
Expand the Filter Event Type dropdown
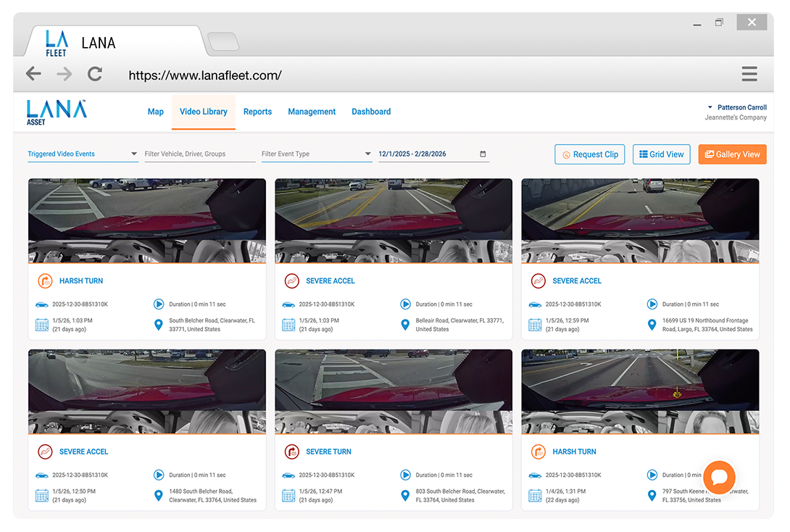point(317,154)
